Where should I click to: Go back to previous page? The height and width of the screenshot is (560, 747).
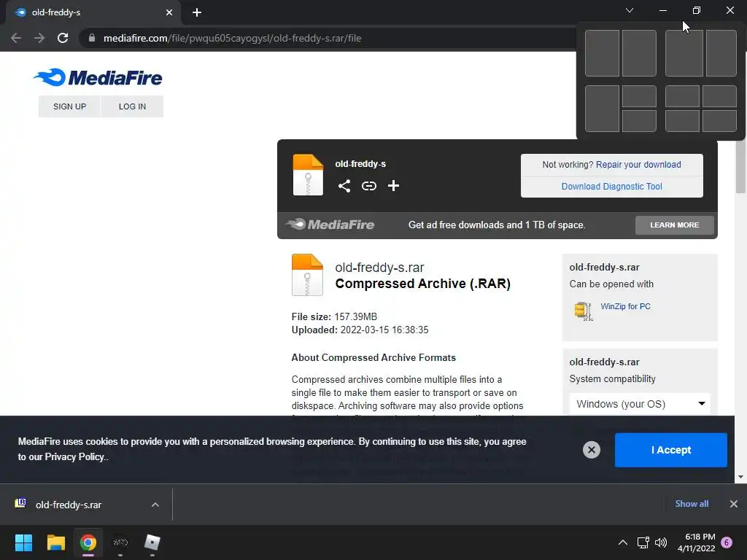16,38
